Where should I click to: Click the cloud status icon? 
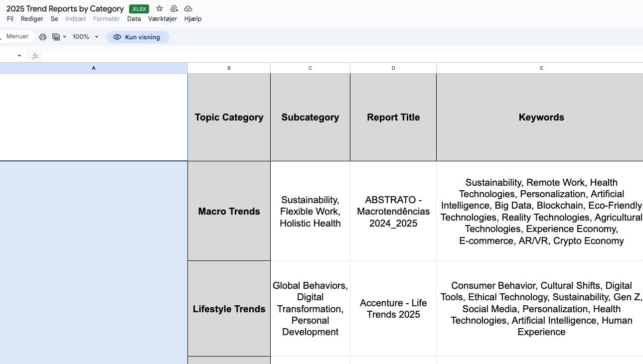point(188,8)
